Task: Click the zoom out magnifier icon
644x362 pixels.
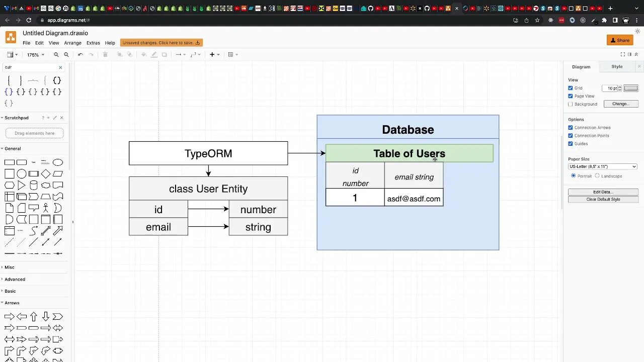Action: pos(66,54)
